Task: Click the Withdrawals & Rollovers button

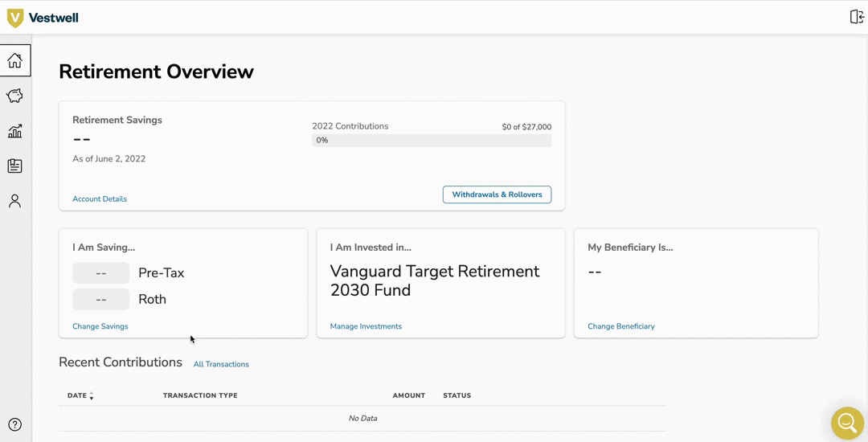Action: pos(497,194)
